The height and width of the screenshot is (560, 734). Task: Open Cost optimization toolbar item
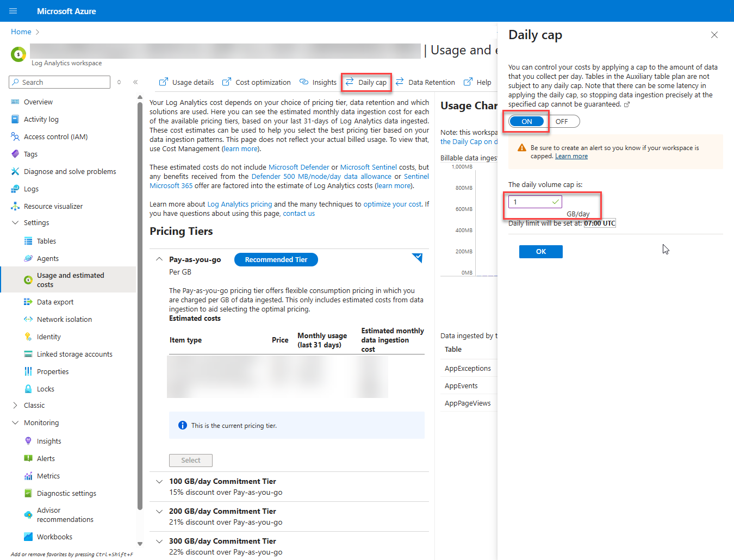256,82
